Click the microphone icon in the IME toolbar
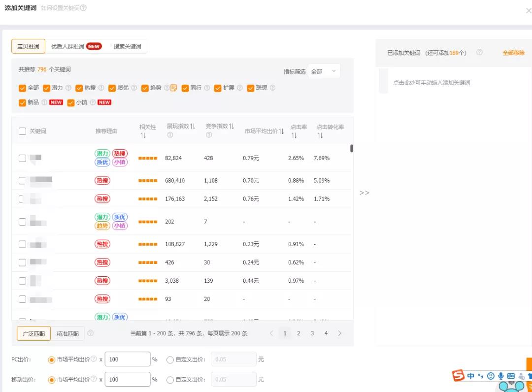532x392 pixels. [501, 376]
